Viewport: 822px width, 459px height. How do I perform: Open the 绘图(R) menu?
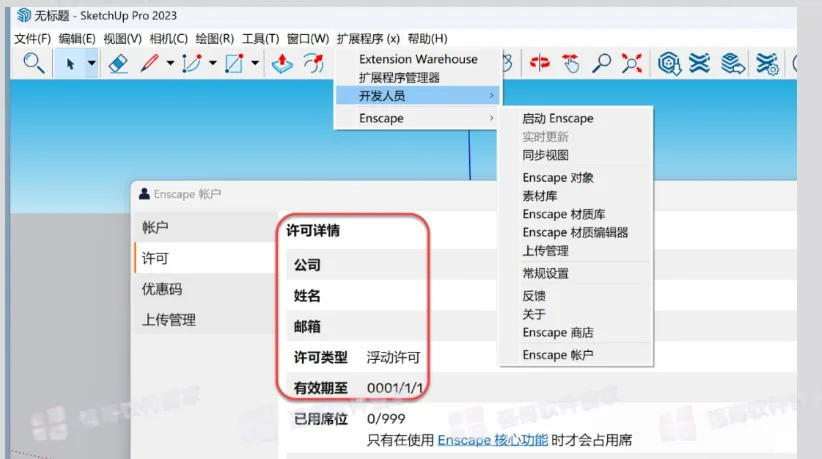[x=214, y=39]
